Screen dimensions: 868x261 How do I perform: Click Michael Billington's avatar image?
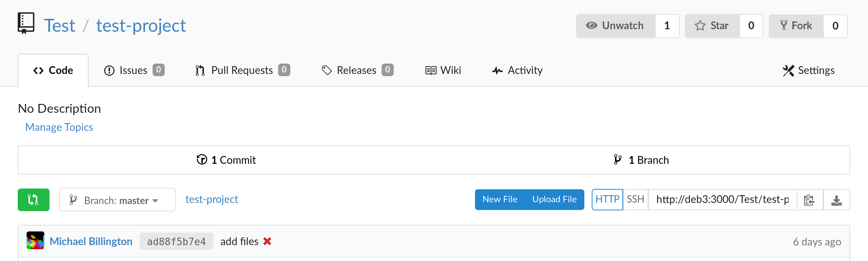pos(35,241)
